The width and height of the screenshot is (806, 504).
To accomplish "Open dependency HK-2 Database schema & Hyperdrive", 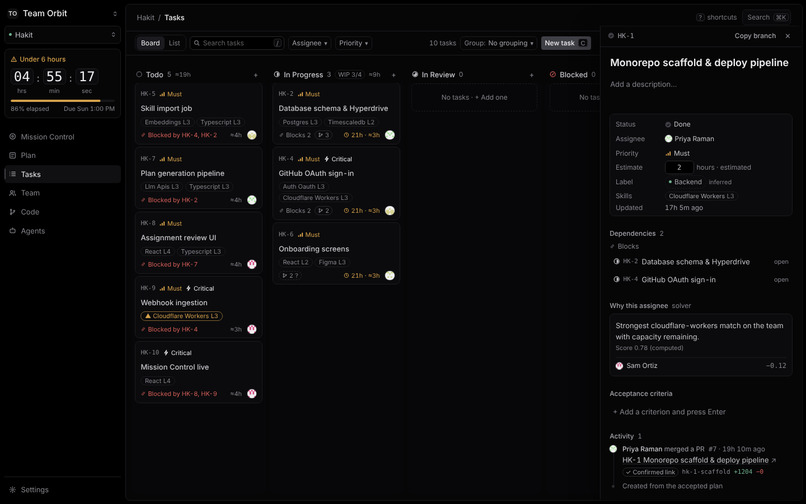I will pos(701,262).
